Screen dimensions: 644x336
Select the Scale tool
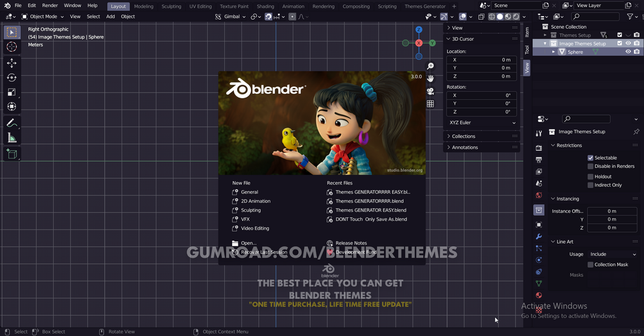pyautogui.click(x=12, y=92)
